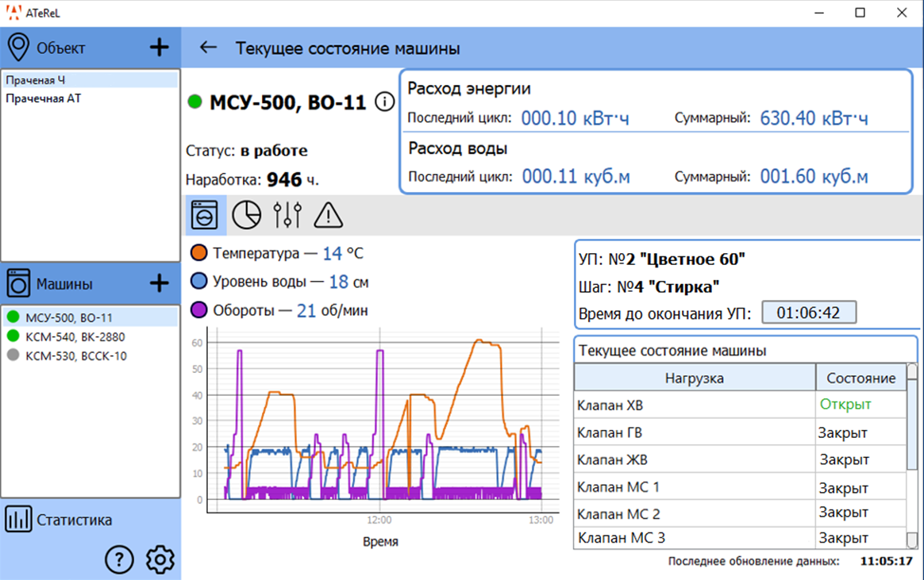Click the Клапан МС 2 row label
This screenshot has height=580, width=924.
click(618, 514)
